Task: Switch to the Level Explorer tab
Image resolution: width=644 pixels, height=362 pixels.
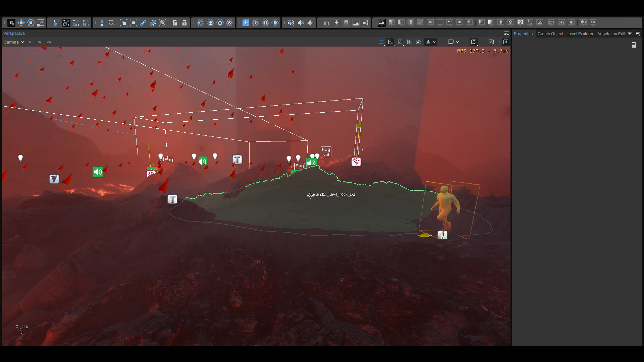Action: [580, 34]
